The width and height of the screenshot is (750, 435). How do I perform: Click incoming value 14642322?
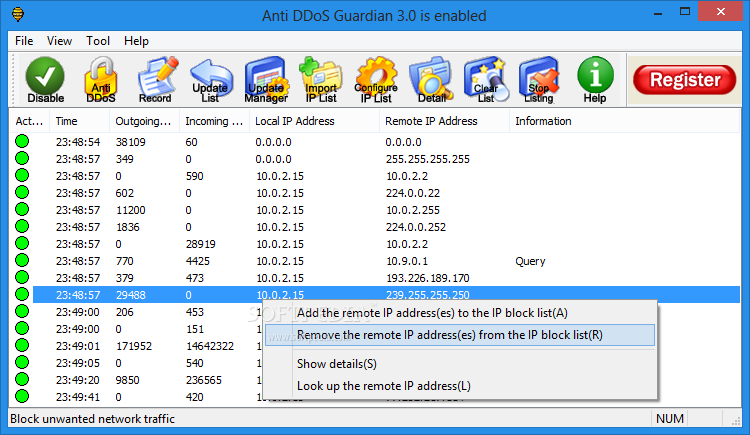click(x=210, y=346)
